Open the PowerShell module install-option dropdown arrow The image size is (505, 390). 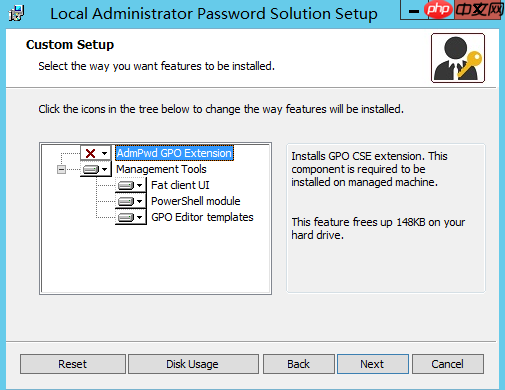(140, 201)
